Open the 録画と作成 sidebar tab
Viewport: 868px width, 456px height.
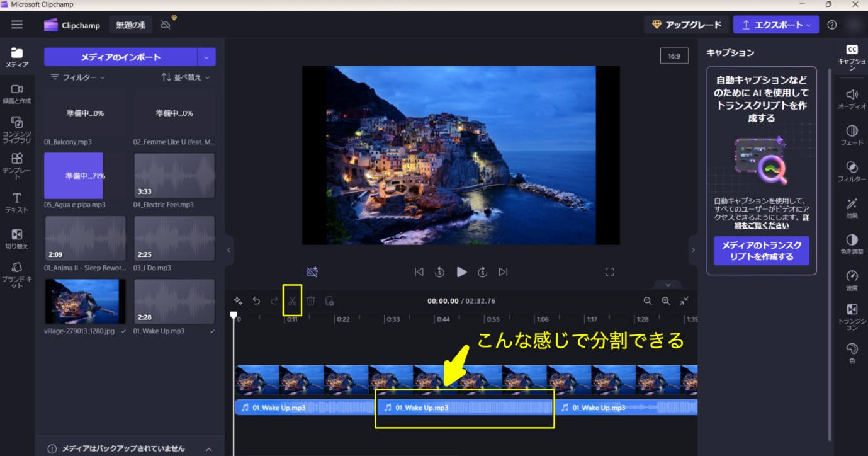coord(17,94)
